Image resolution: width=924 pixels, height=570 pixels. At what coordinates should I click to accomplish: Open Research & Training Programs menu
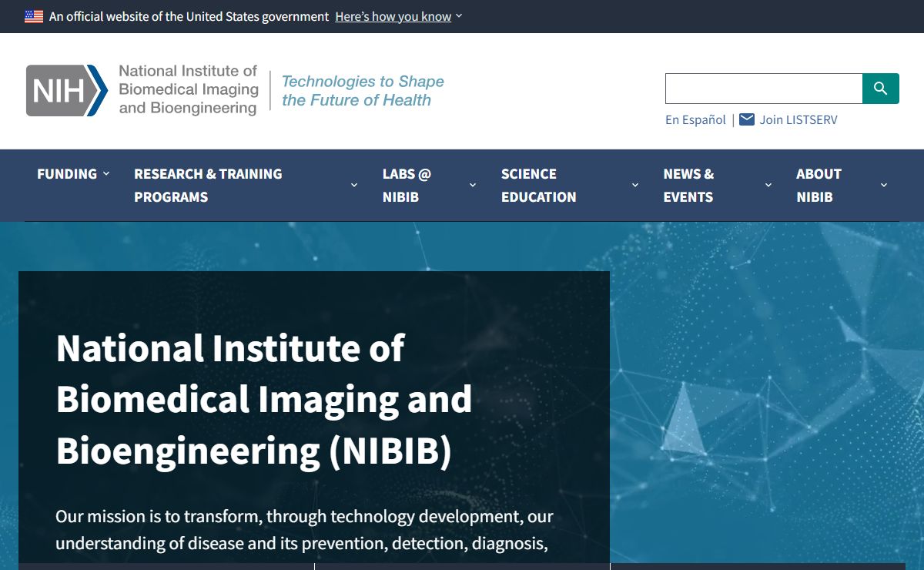click(x=208, y=185)
